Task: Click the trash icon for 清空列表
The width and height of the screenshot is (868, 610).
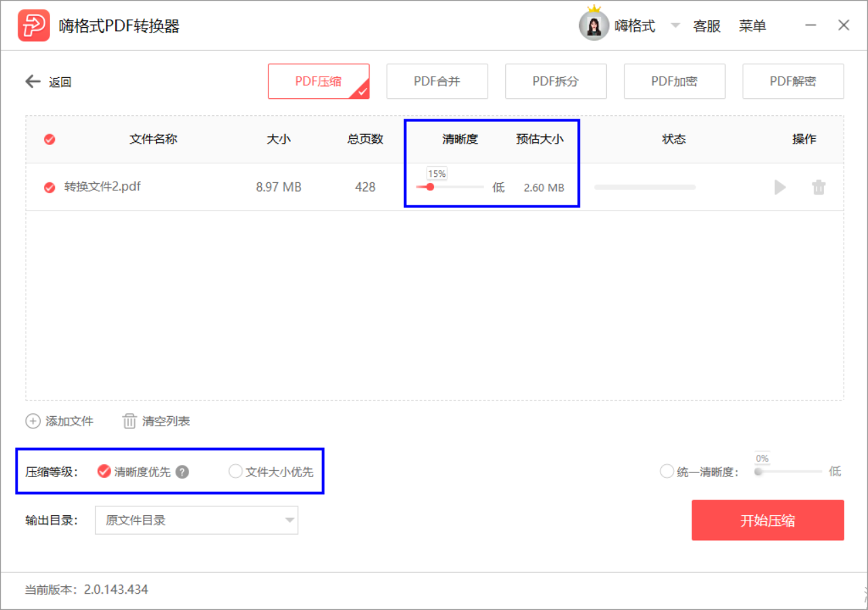Action: coord(130,421)
